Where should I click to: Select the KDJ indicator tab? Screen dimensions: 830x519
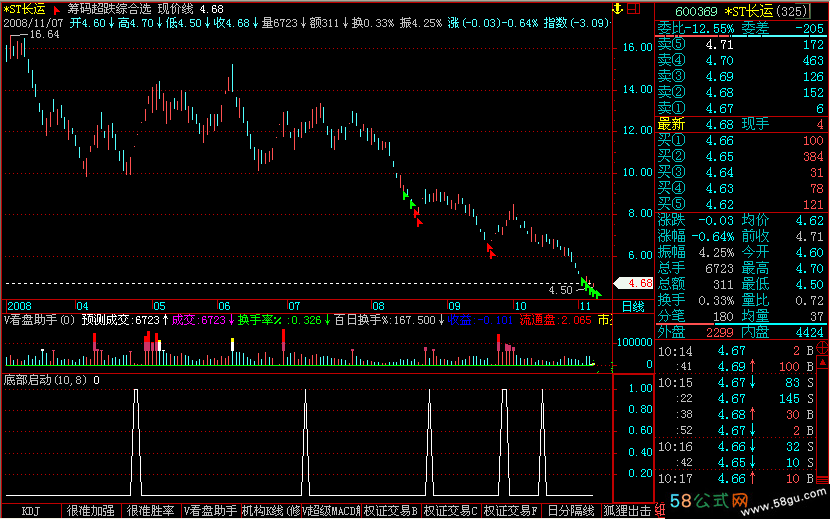tap(31, 510)
